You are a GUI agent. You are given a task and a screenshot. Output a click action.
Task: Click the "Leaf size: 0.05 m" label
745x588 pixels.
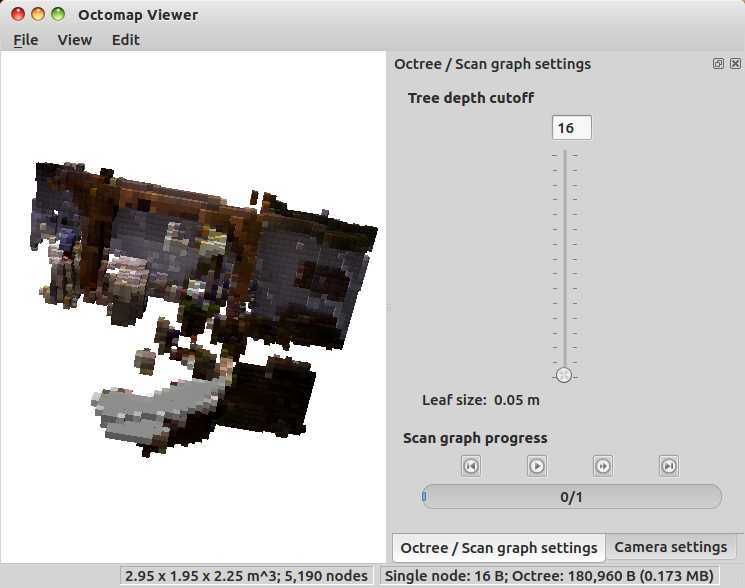tap(481, 400)
